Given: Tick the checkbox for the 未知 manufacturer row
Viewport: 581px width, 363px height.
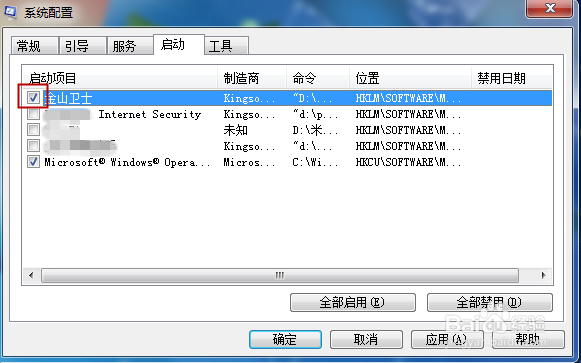Looking at the screenshot, I should pyautogui.click(x=33, y=130).
